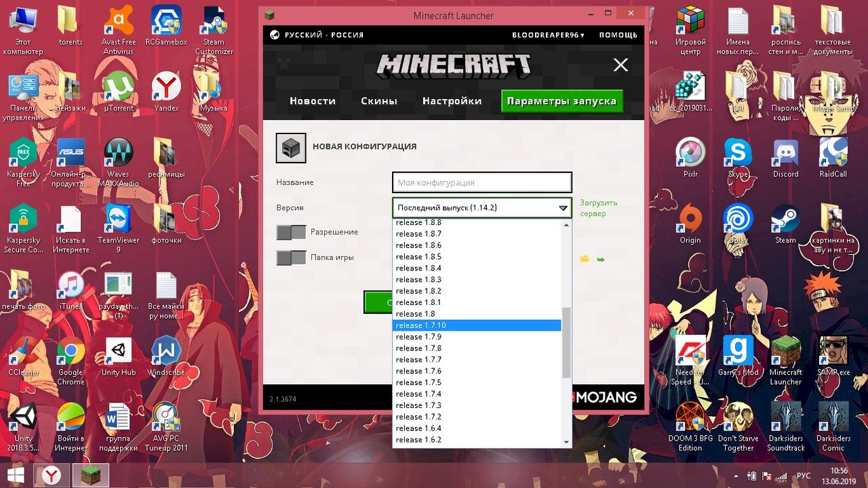Open TeamViewer 9 desktop icon
The image size is (868, 488).
click(x=119, y=229)
